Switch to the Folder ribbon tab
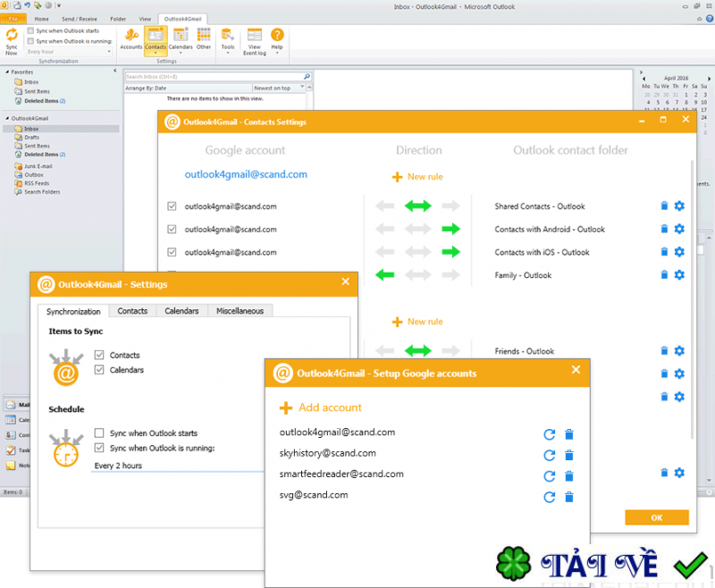 [118, 19]
